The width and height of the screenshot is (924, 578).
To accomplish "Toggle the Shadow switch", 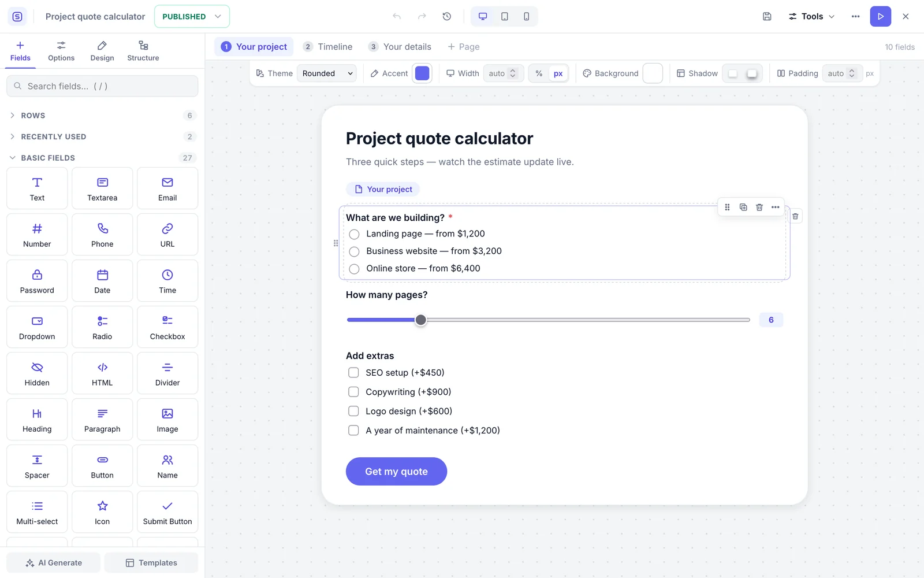I will (742, 73).
